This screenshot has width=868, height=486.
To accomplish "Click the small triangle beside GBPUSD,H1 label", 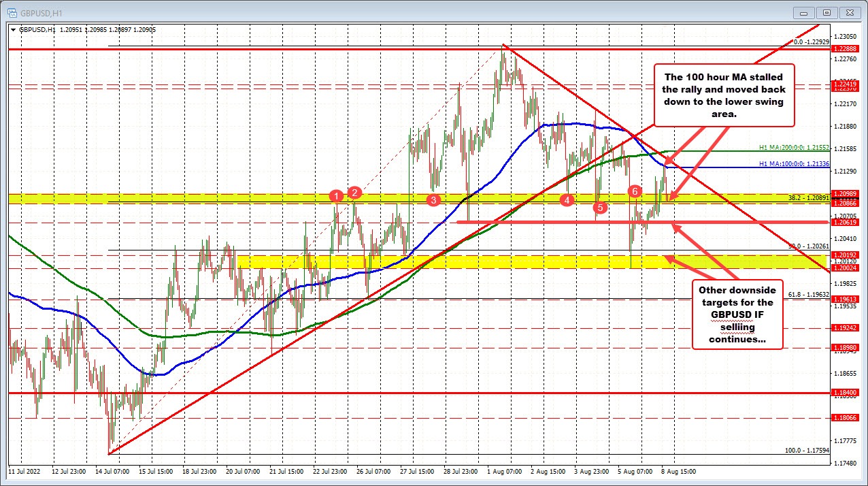I will click(13, 29).
